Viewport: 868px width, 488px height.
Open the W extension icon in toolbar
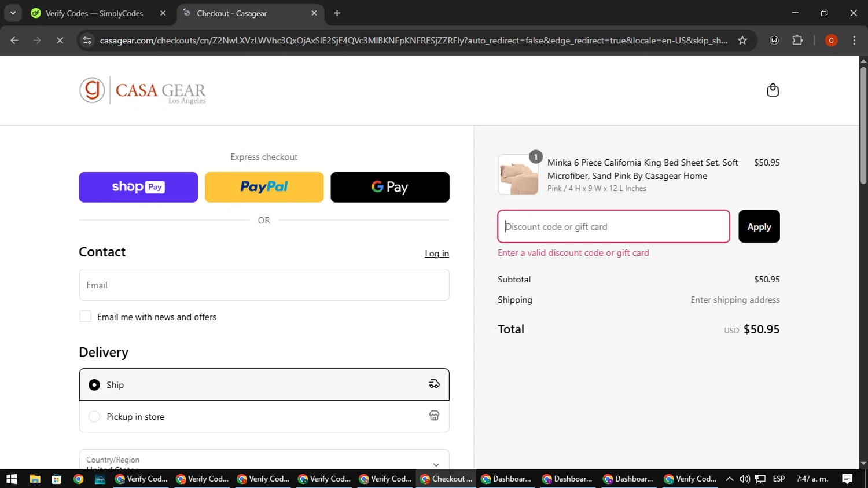[774, 41]
